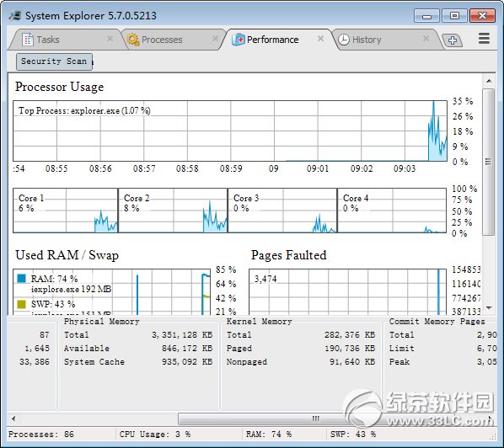Select the Performance tab
The width and height of the screenshot is (504, 448).
point(279,40)
